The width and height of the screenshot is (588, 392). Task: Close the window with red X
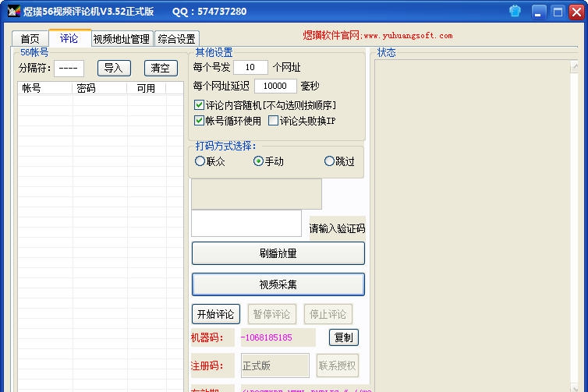point(577,12)
